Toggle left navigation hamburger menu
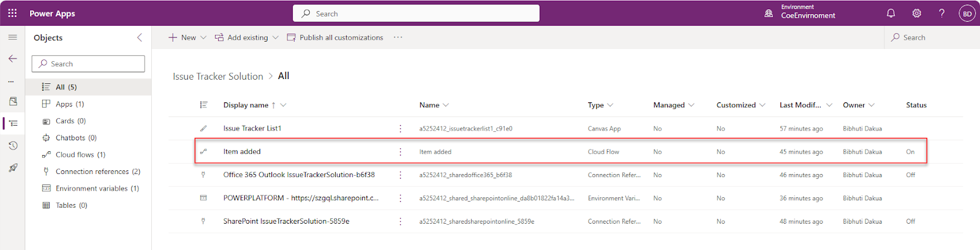The width and height of the screenshot is (980, 250). (x=12, y=37)
